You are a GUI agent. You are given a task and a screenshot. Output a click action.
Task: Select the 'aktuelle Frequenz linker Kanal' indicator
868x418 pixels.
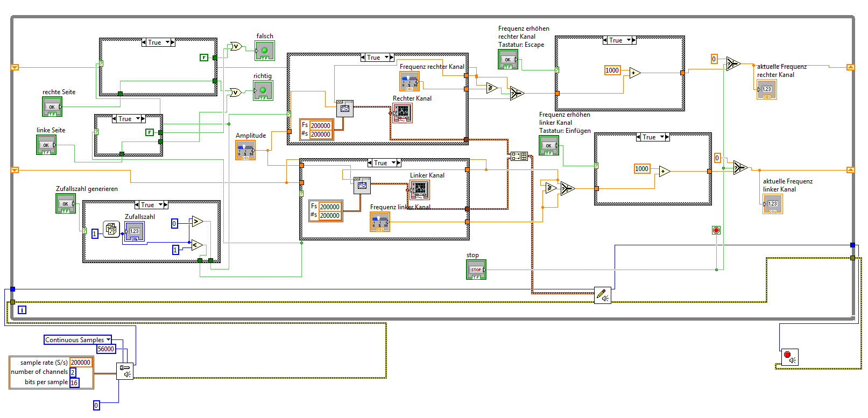pyautogui.click(x=772, y=204)
